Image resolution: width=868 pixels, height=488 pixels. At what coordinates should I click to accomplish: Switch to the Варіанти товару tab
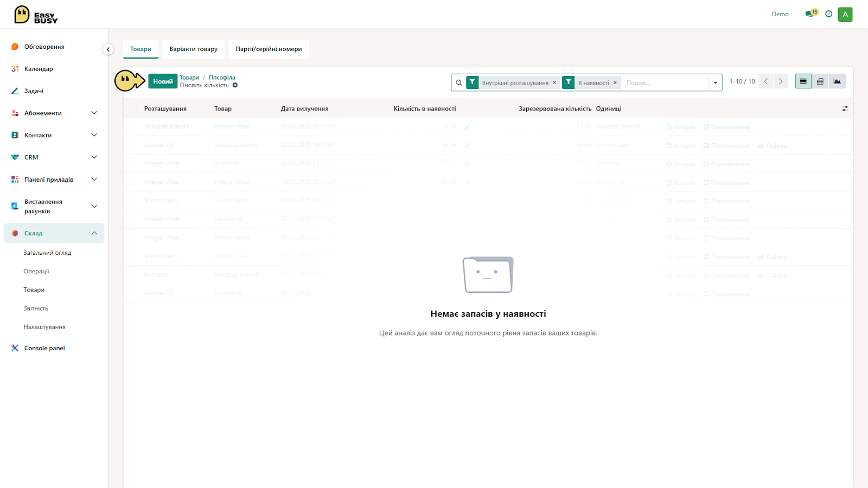(193, 49)
